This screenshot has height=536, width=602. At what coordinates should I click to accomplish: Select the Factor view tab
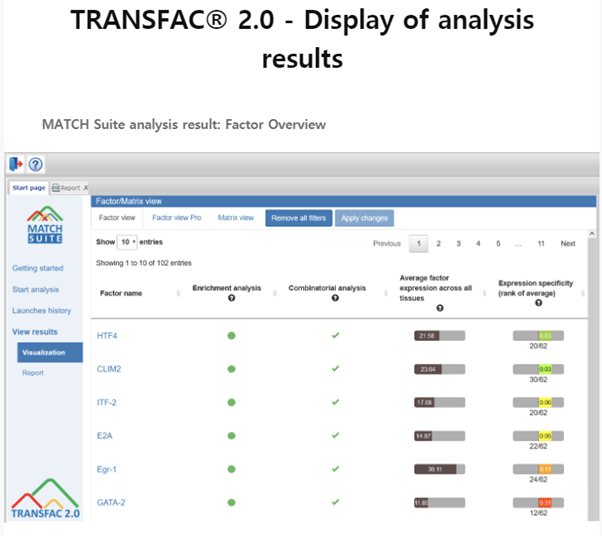117,218
